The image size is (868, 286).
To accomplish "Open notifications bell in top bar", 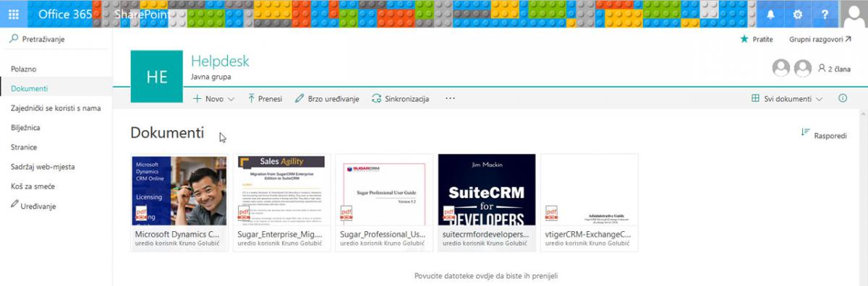I will click(x=770, y=14).
